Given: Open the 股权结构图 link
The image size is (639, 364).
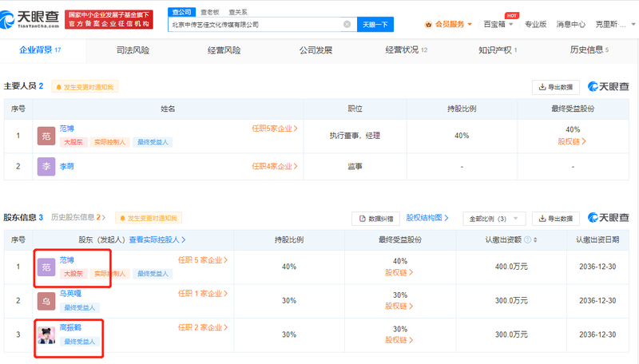Looking at the screenshot, I should [427, 217].
